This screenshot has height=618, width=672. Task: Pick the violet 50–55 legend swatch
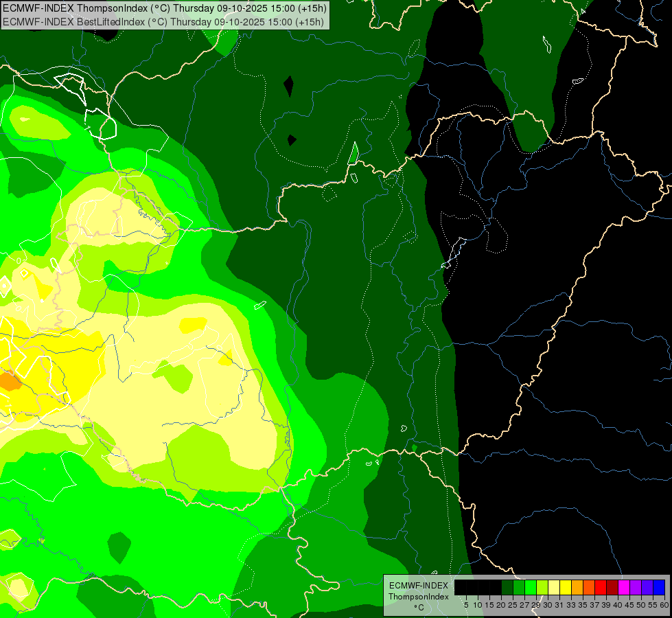coord(647,587)
